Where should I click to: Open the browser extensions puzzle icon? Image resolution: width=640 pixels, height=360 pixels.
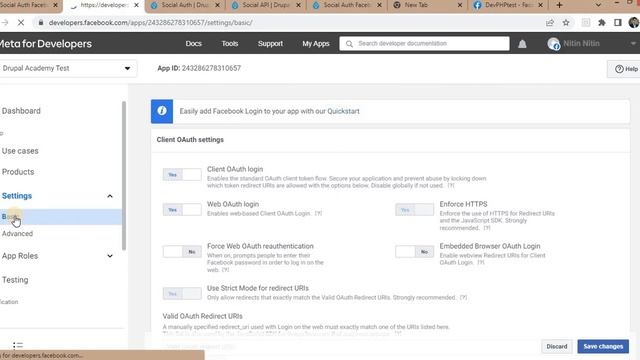tap(602, 23)
